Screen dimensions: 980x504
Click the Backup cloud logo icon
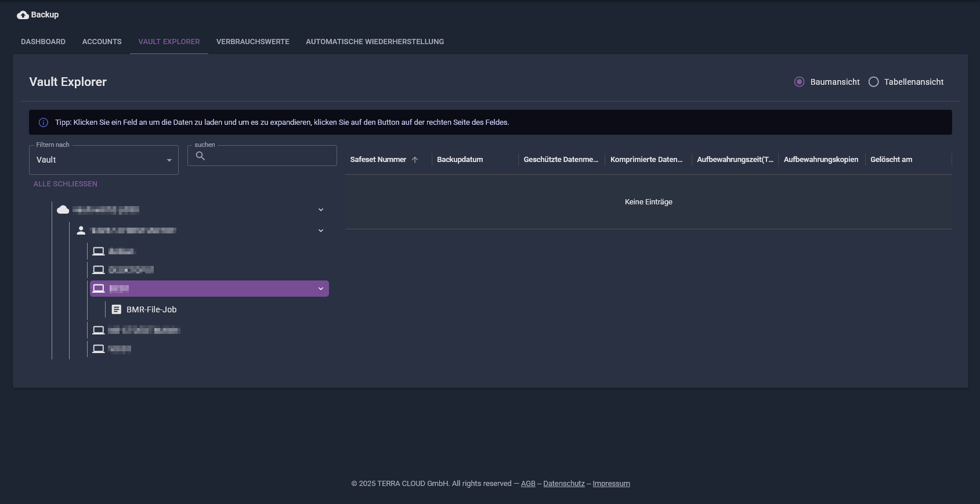point(23,15)
